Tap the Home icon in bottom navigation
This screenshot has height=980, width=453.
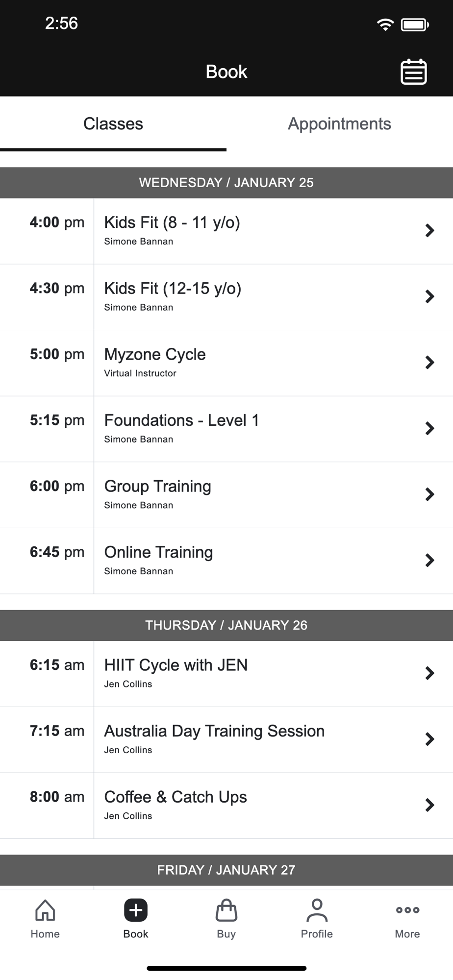pos(45,910)
